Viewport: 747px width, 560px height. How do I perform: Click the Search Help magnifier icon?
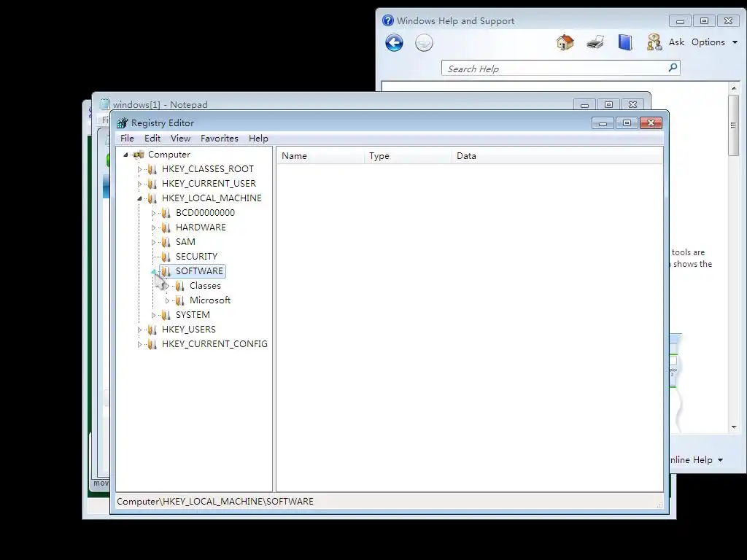(673, 68)
